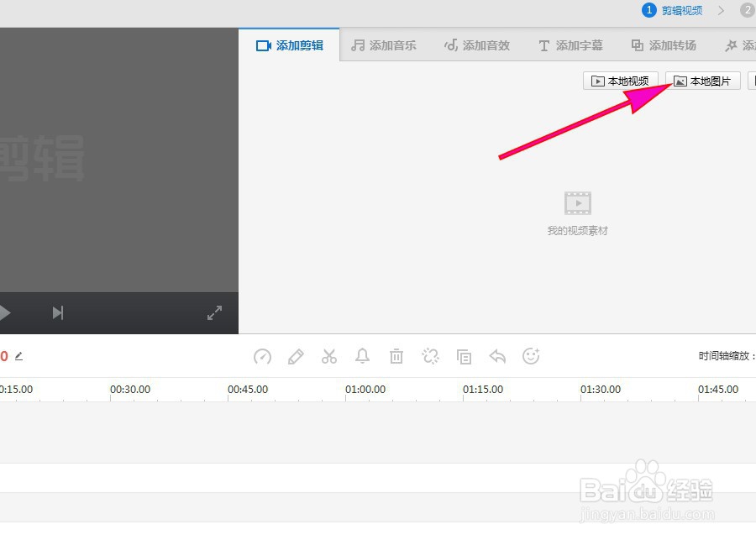
Task: Open the speed adjustment tool
Action: coord(262,356)
